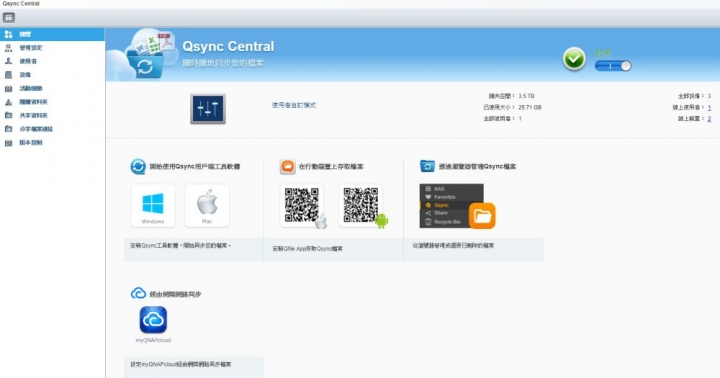Open the user customized mode (使用者自訂模式) link
This screenshot has width=720, height=378.
click(x=294, y=105)
